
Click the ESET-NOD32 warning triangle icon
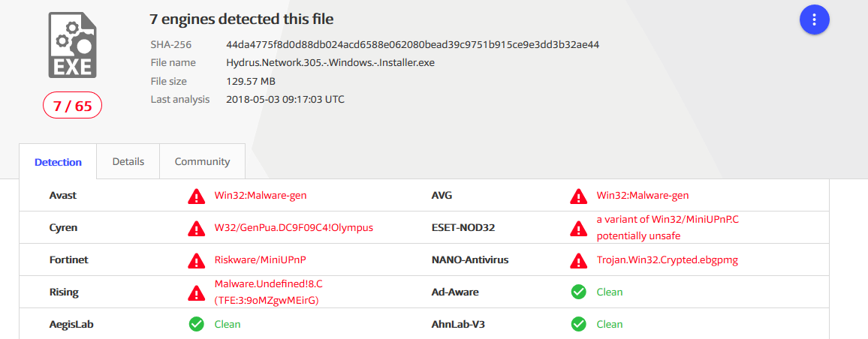pos(578,228)
